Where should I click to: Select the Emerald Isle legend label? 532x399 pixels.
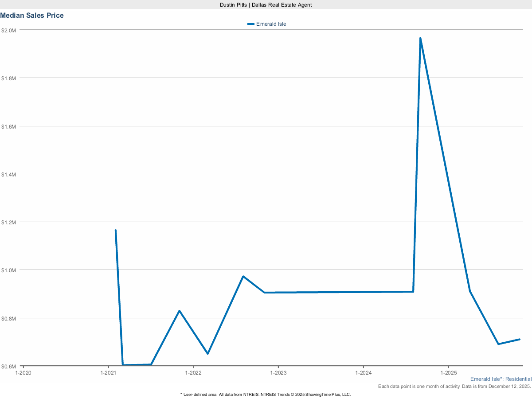tap(271, 24)
